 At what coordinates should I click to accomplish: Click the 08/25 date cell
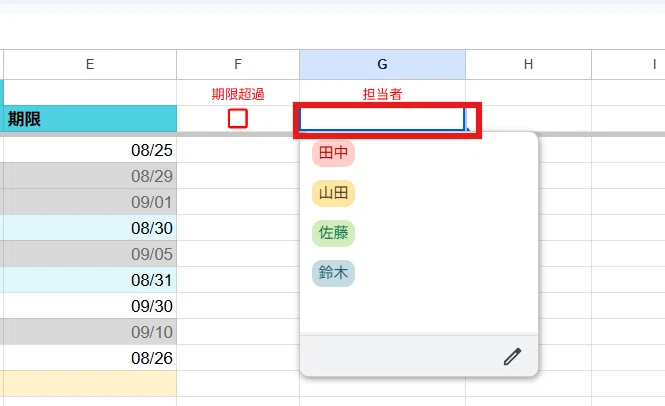[x=90, y=150]
